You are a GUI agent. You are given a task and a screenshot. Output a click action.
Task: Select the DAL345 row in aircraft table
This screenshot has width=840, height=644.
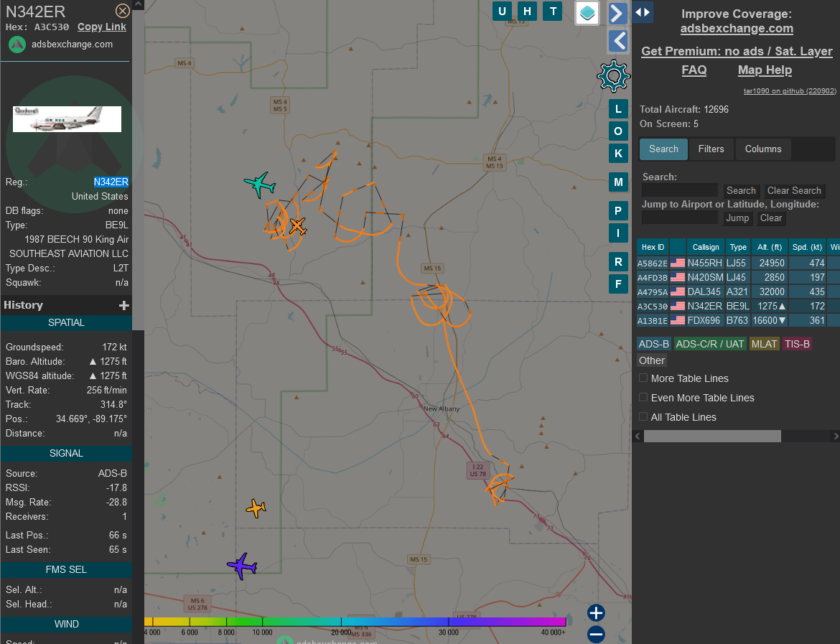(738, 292)
